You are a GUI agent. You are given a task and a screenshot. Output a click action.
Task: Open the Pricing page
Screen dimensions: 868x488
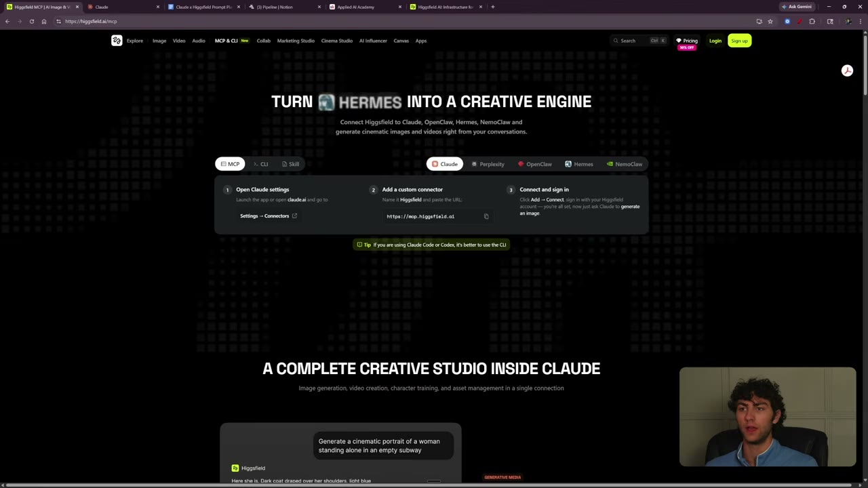pos(687,41)
